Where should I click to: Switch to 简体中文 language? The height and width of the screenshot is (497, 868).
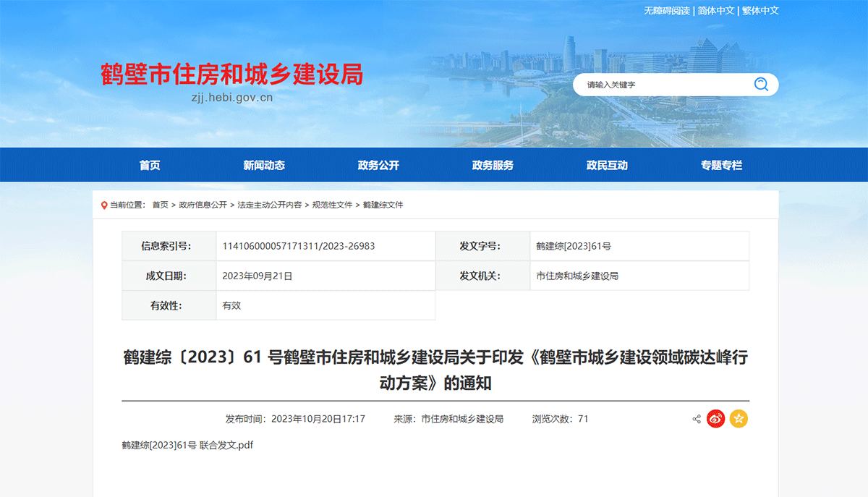716,11
